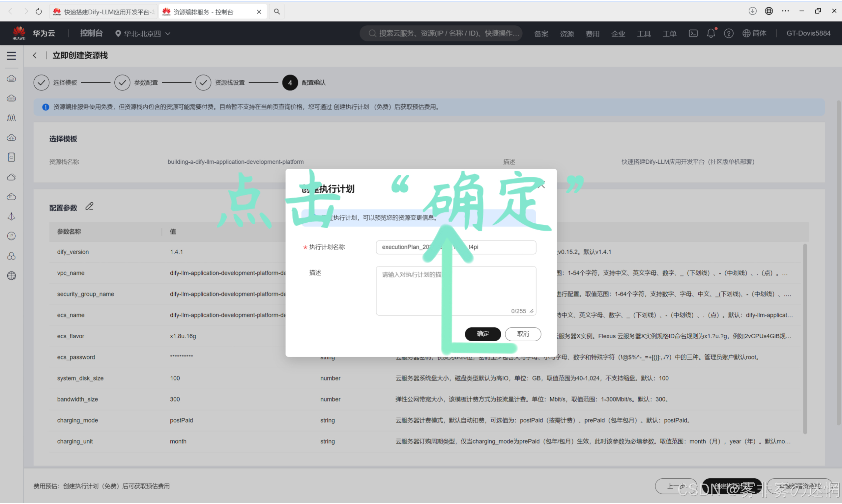Click the globe network sidebar icon
This screenshot has height=504, width=842.
[x=11, y=276]
